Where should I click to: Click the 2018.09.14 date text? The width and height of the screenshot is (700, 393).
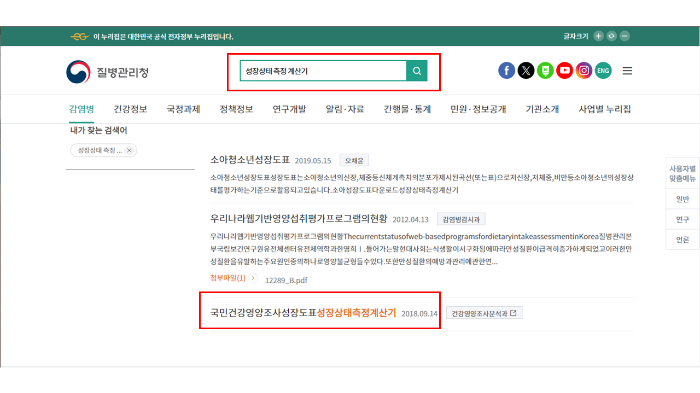click(x=419, y=314)
